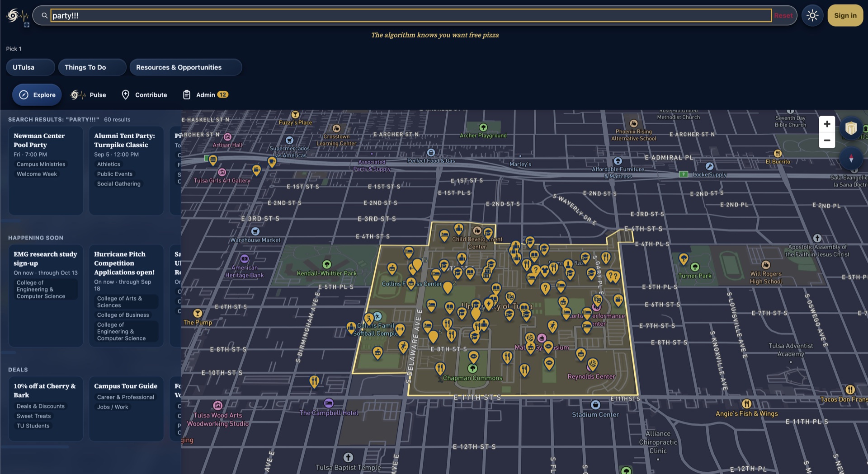Click the Tulsa Wood Arts marker
The image size is (868, 474).
(x=218, y=405)
